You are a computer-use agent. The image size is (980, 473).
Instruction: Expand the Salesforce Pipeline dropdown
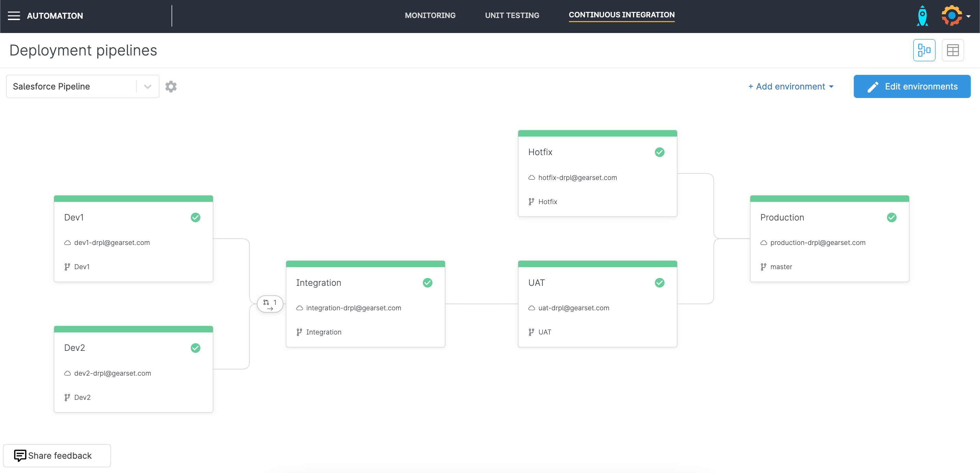pyautogui.click(x=148, y=86)
